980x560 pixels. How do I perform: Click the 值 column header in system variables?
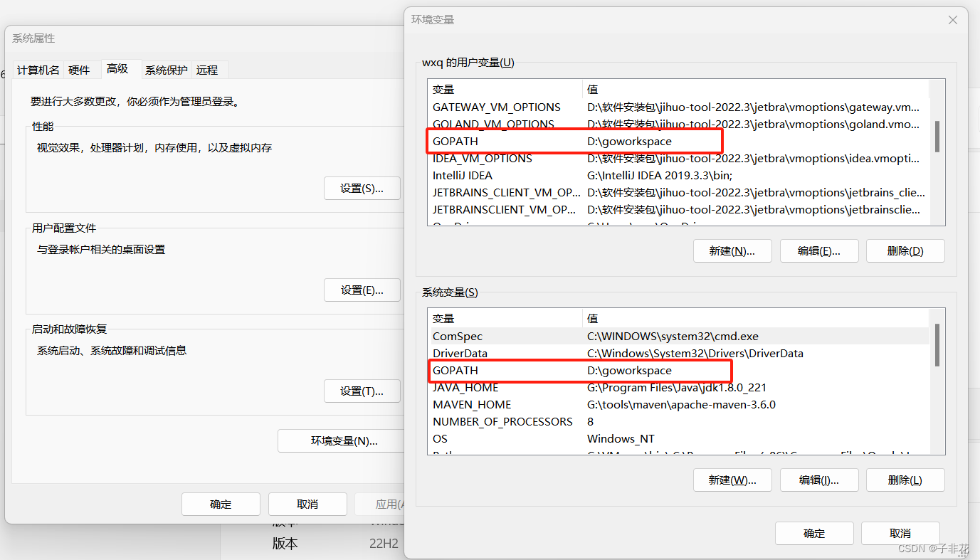tap(756, 318)
